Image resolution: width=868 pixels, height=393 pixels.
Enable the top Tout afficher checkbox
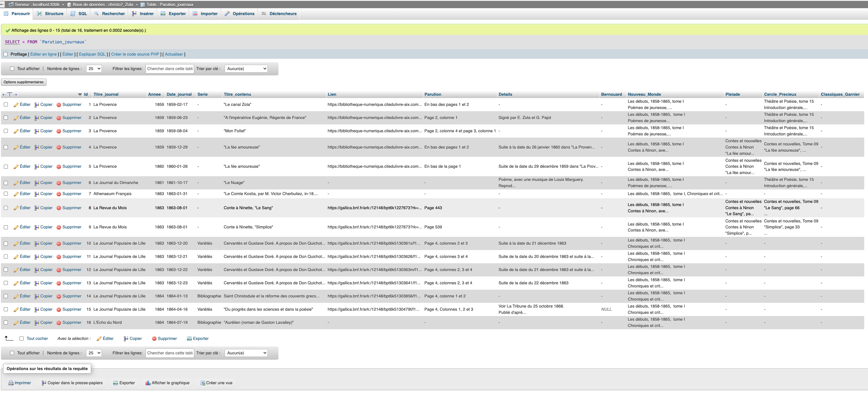[12, 69]
